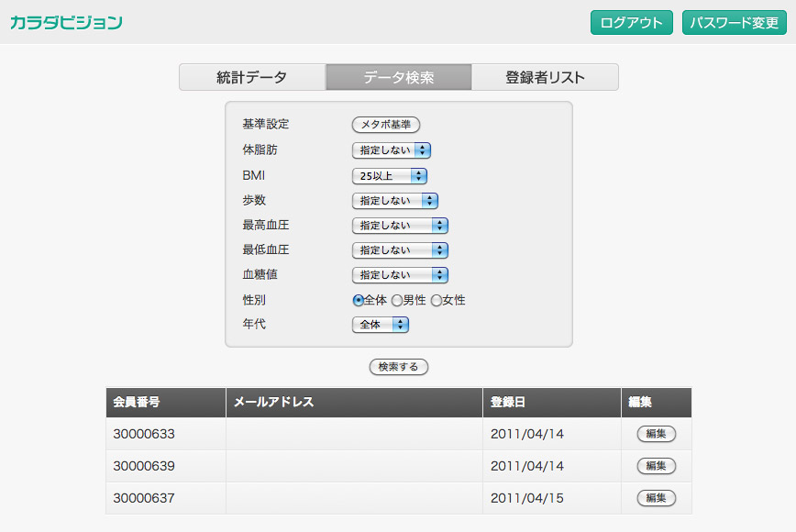The height and width of the screenshot is (532, 796).
Task: Select the 女性 radio button
Action: (437, 301)
